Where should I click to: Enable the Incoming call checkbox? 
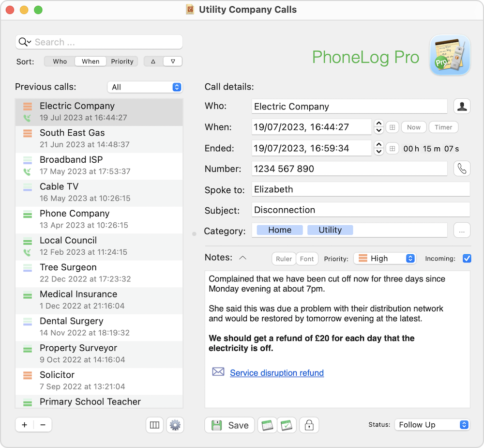coord(467,258)
